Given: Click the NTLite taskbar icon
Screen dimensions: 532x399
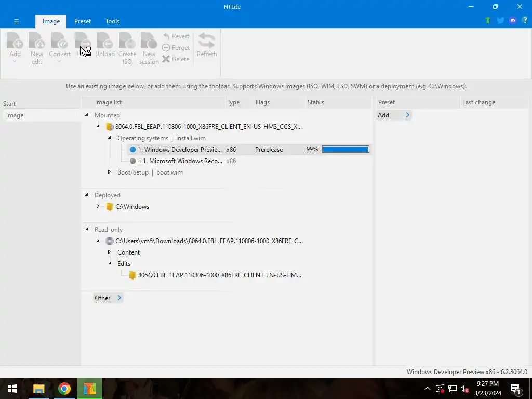Looking at the screenshot, I should pos(89,389).
